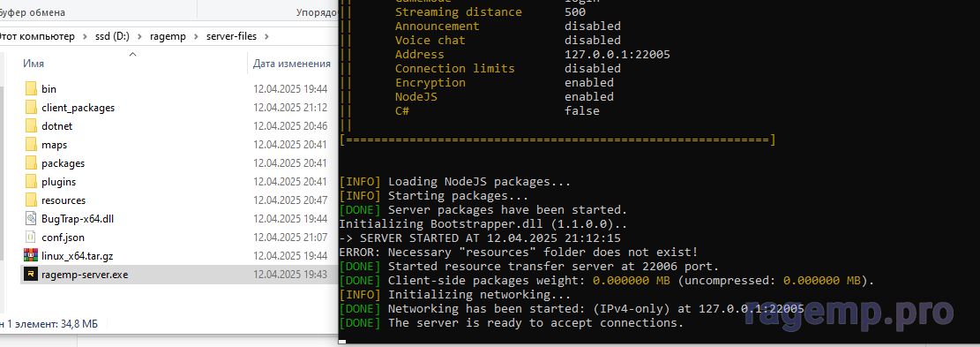Select the dotnet folder icon
Viewport: 980px width, 347px height.
tap(31, 125)
